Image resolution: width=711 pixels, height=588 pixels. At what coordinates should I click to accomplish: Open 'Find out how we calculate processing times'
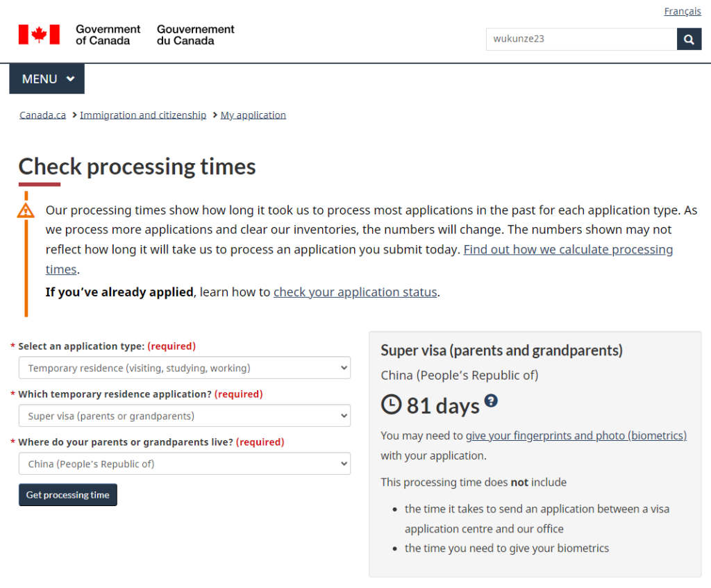click(567, 249)
